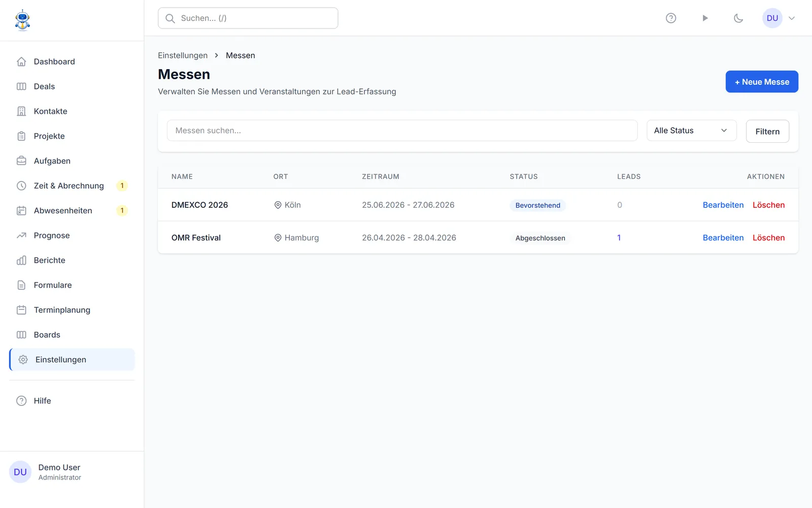The height and width of the screenshot is (508, 812).
Task: Click Demo User name in sidebar footer
Action: pyautogui.click(x=59, y=467)
